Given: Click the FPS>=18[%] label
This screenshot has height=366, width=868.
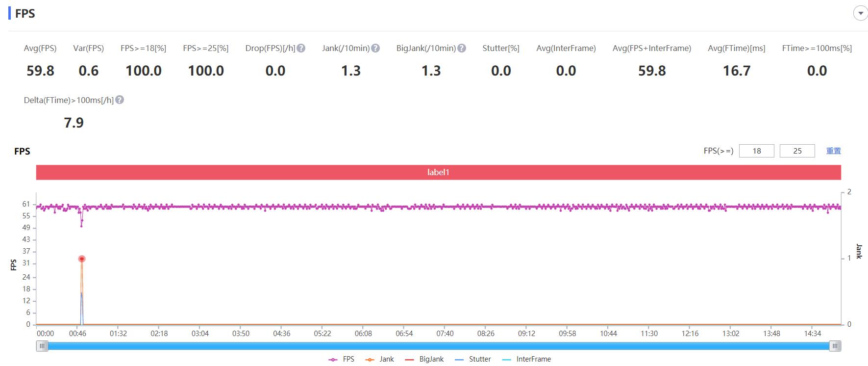Looking at the screenshot, I should click(x=144, y=48).
